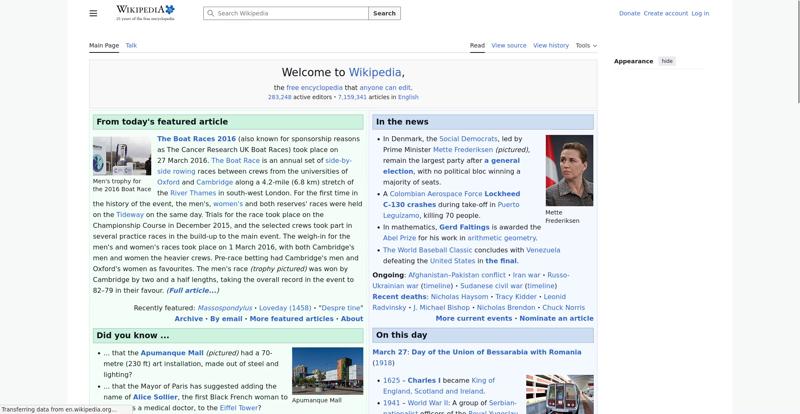Select the View history tab

tap(551, 45)
